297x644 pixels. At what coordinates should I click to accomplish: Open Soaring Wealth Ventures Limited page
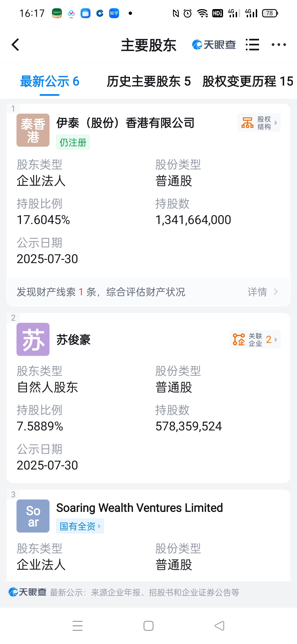tap(139, 508)
